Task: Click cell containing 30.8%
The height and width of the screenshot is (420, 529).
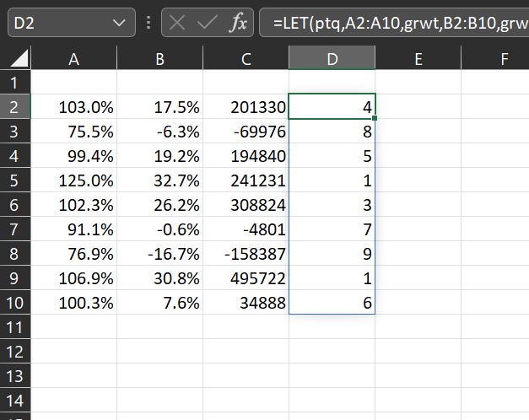Action: click(x=160, y=277)
